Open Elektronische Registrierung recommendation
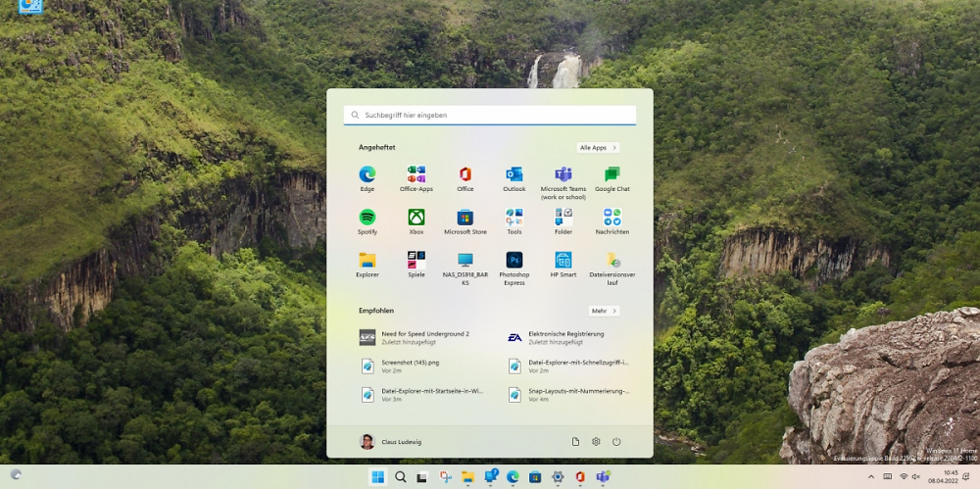This screenshot has width=980, height=489. 558,338
